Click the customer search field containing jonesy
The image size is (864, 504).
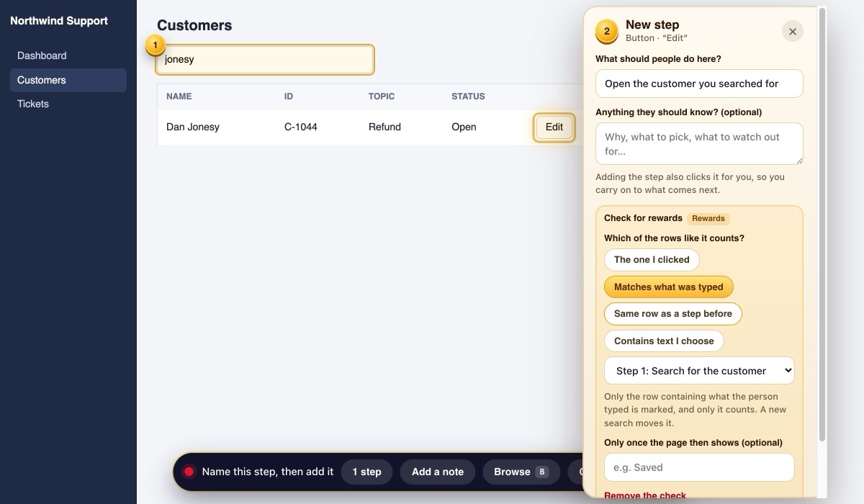coord(265,60)
